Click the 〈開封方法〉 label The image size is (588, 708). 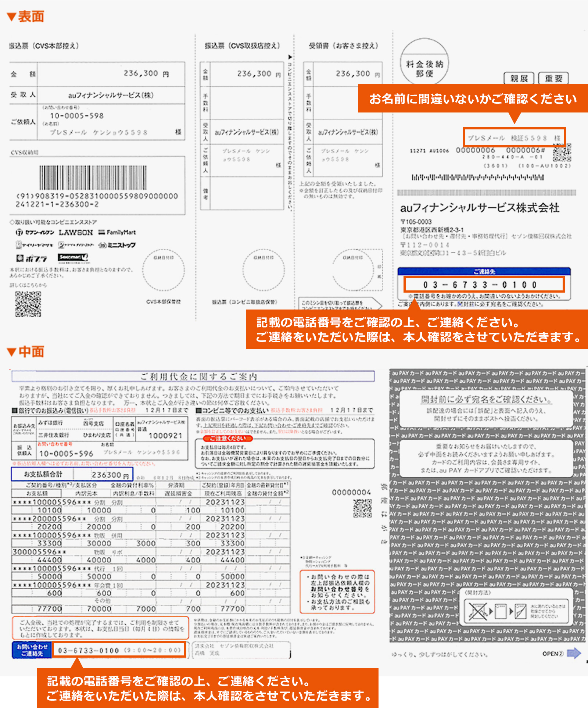coord(478,593)
